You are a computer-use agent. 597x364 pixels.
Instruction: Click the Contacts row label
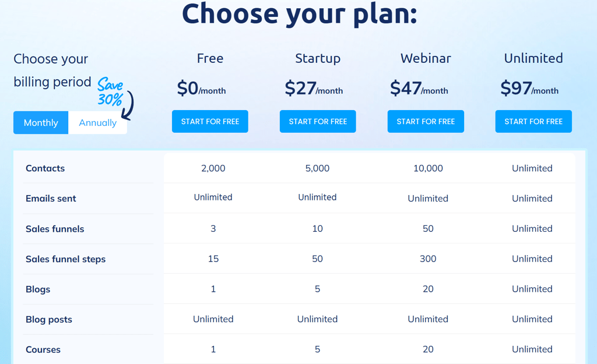(x=45, y=168)
